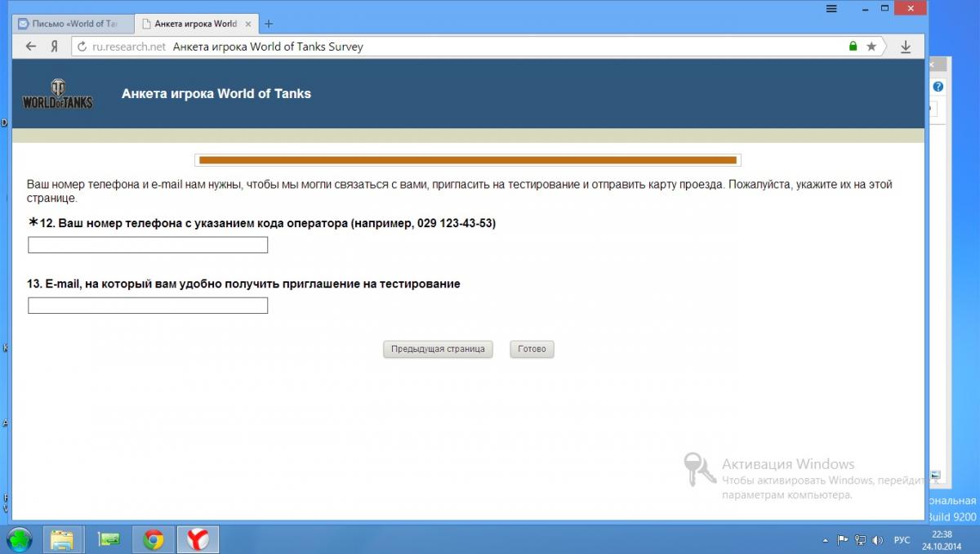Screen dimensions: 980x554
Task: Open a new tab with plus button
Action: pos(269,24)
